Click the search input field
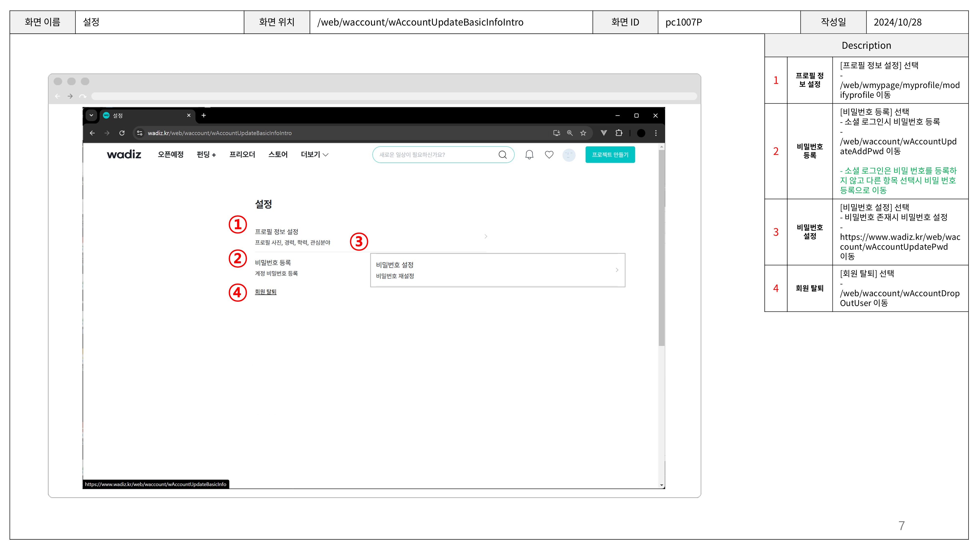 click(434, 155)
